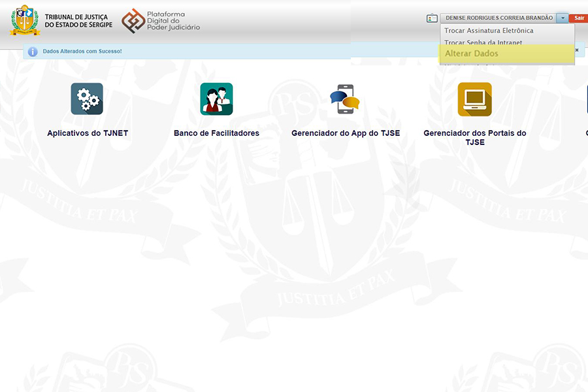Click the Gerenciador dos Portais do TJSE label
This screenshot has width=588, height=392.
pyautogui.click(x=474, y=137)
